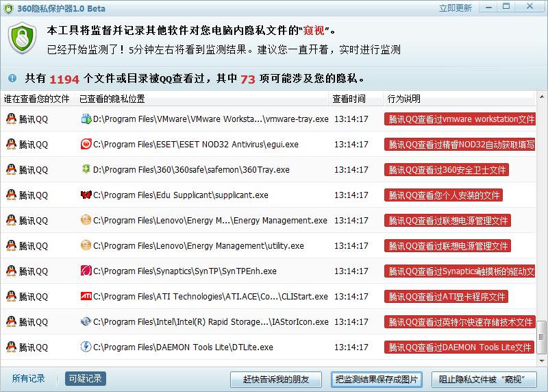Click the 阻止隐私文件被"窥视" button
The image size is (548, 392).
click(x=484, y=380)
